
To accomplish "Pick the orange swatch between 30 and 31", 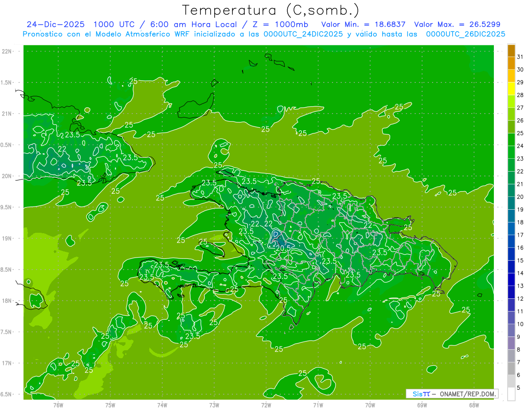I will pyautogui.click(x=511, y=63).
